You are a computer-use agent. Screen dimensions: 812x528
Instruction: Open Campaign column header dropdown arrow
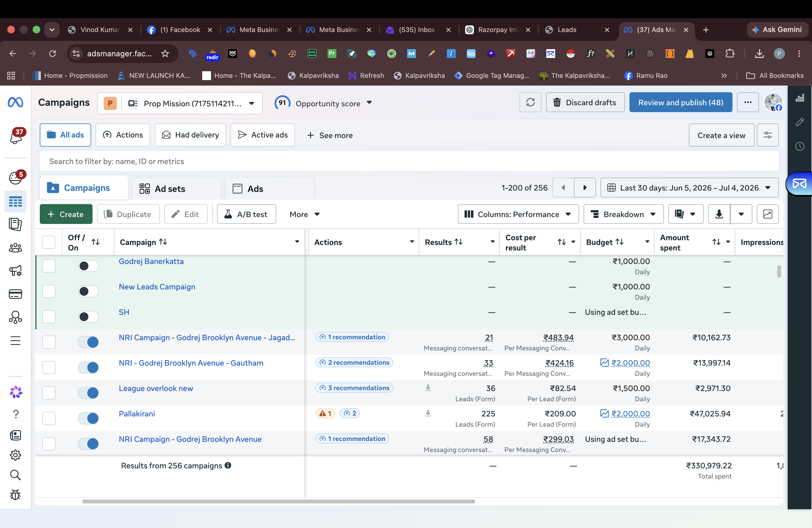pyautogui.click(x=297, y=241)
